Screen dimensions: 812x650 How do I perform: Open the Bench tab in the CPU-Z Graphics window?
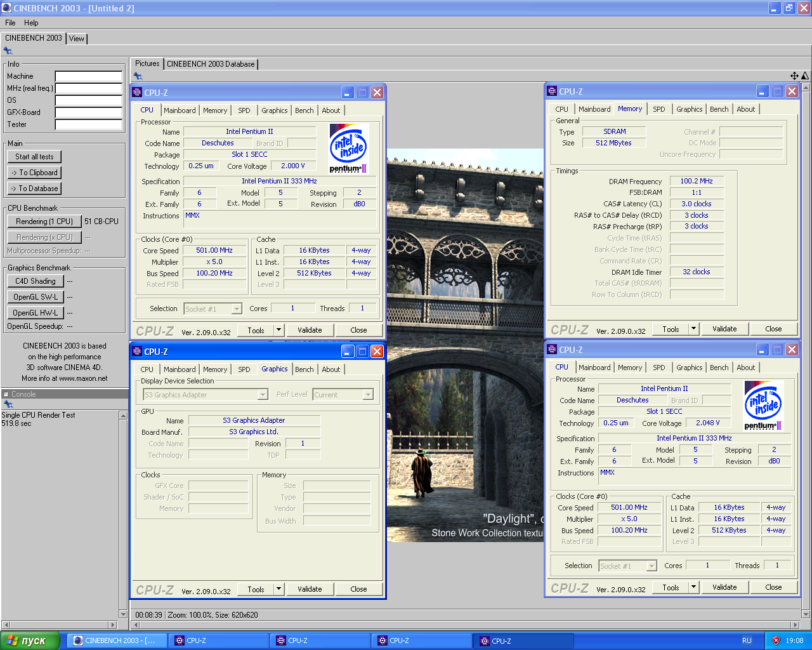pyautogui.click(x=304, y=369)
